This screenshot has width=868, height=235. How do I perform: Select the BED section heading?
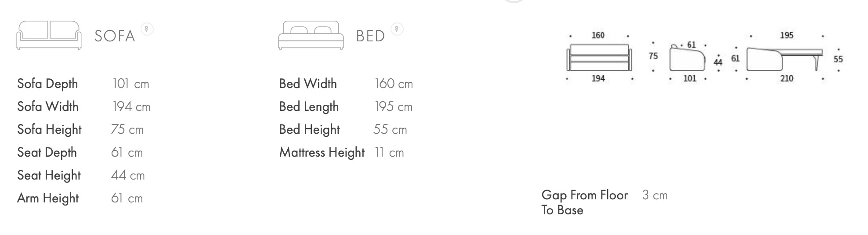coord(370,36)
